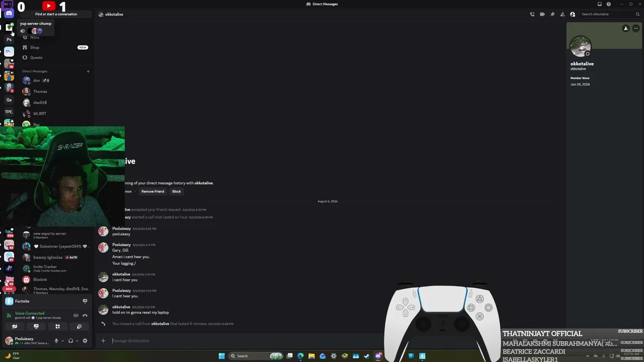The image size is (644, 362).
Task: Mute the microphone
Action: point(56,341)
